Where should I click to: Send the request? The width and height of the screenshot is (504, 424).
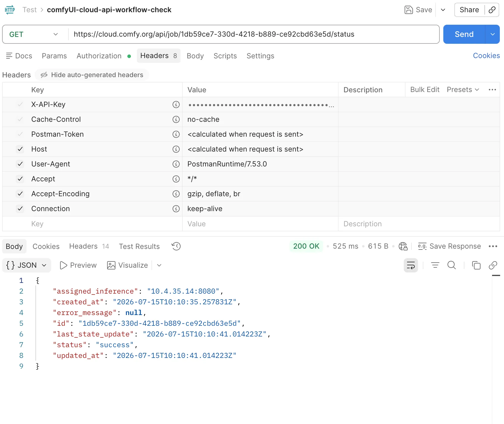pos(464,34)
